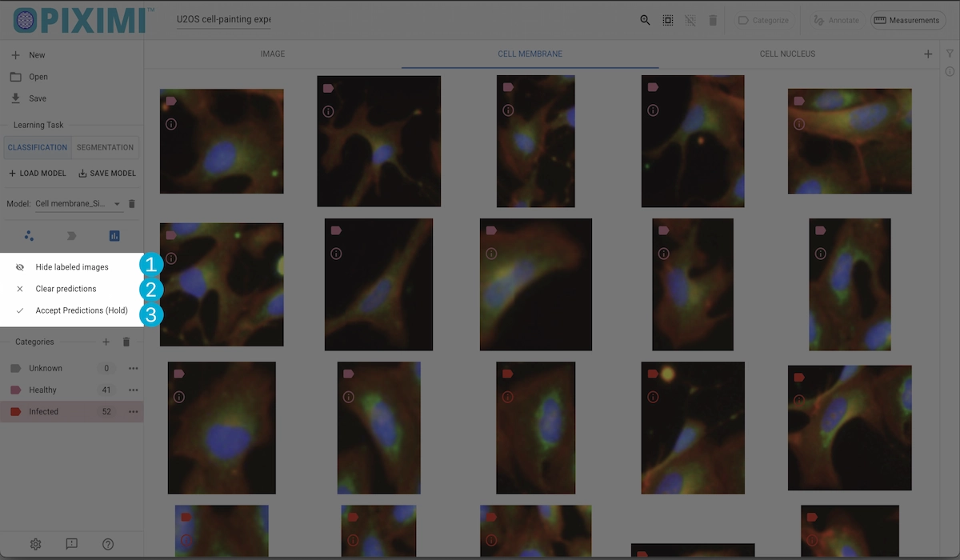The width and height of the screenshot is (960, 560).
Task: Click the Healthy count badge 41
Action: click(x=106, y=390)
